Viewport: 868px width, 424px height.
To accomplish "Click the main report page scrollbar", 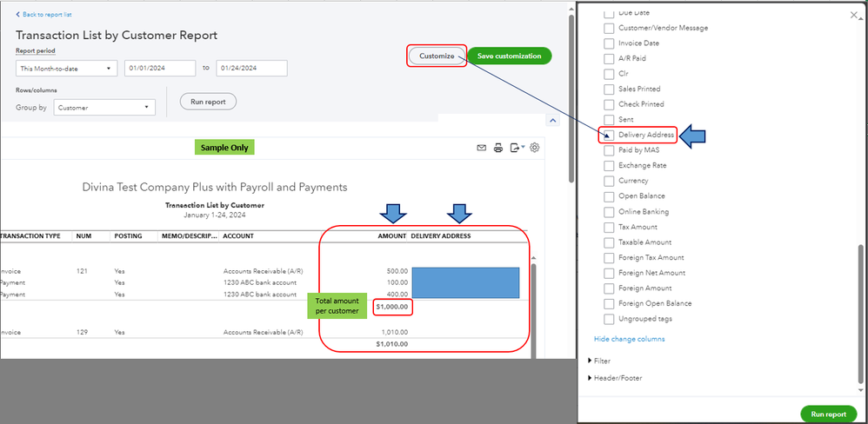I will pyautogui.click(x=571, y=100).
